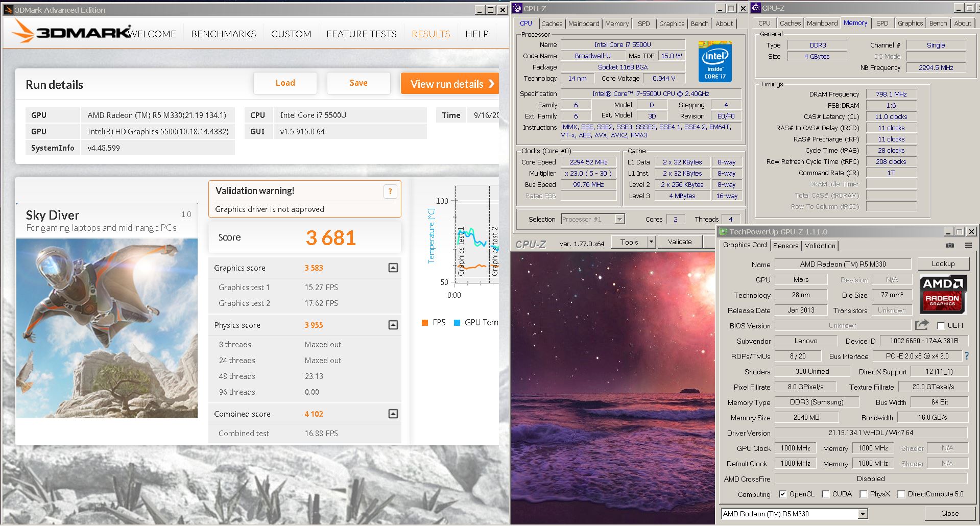Screen dimensions: 980x526
Task: Switch to About tab in first CPU-Z window
Action: coord(724,23)
